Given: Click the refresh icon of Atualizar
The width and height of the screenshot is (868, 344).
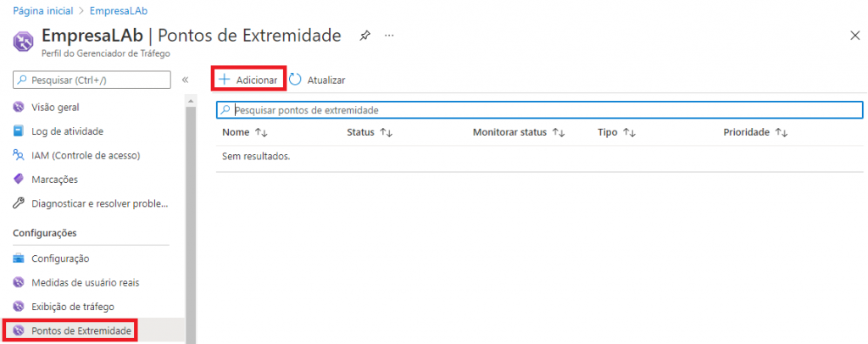Looking at the screenshot, I should point(296,79).
